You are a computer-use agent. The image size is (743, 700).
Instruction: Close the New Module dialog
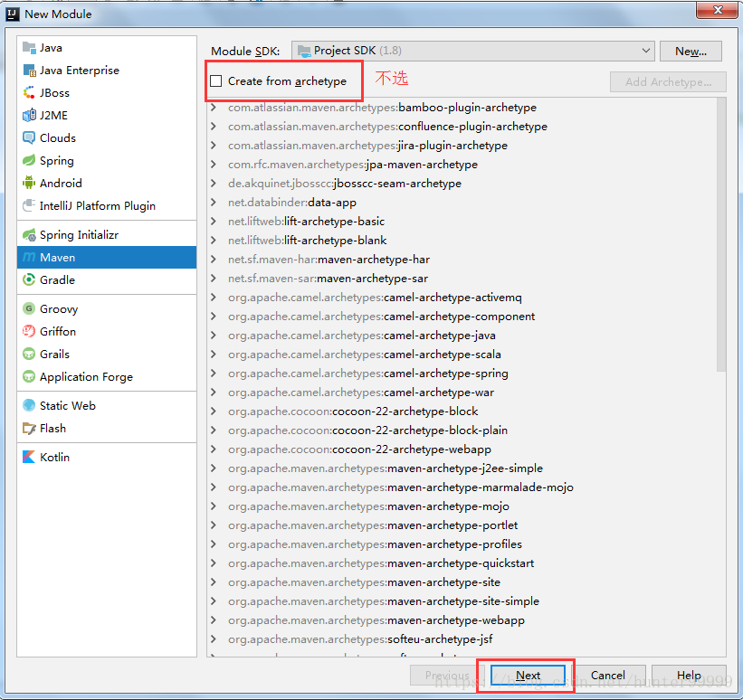coord(717,10)
